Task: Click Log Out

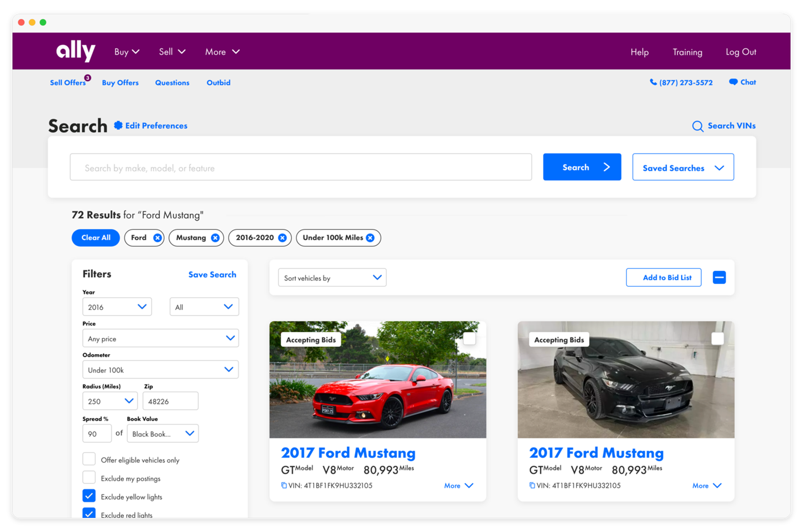Action: pyautogui.click(x=741, y=52)
